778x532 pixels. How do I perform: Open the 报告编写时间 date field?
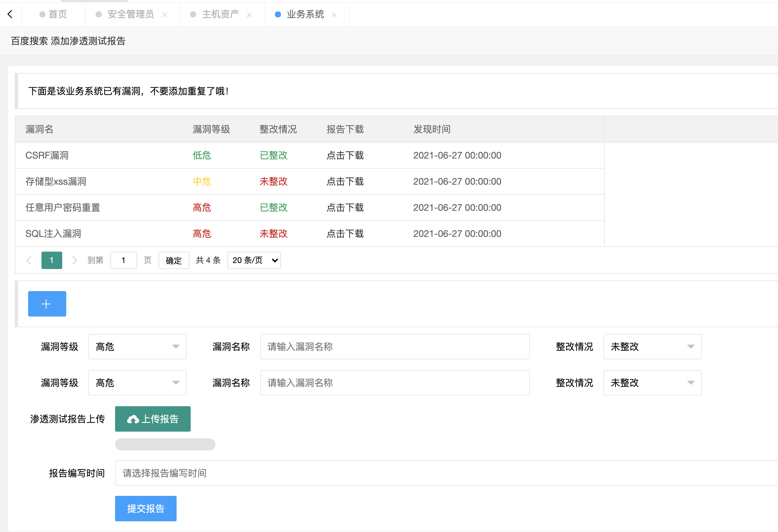(446, 473)
